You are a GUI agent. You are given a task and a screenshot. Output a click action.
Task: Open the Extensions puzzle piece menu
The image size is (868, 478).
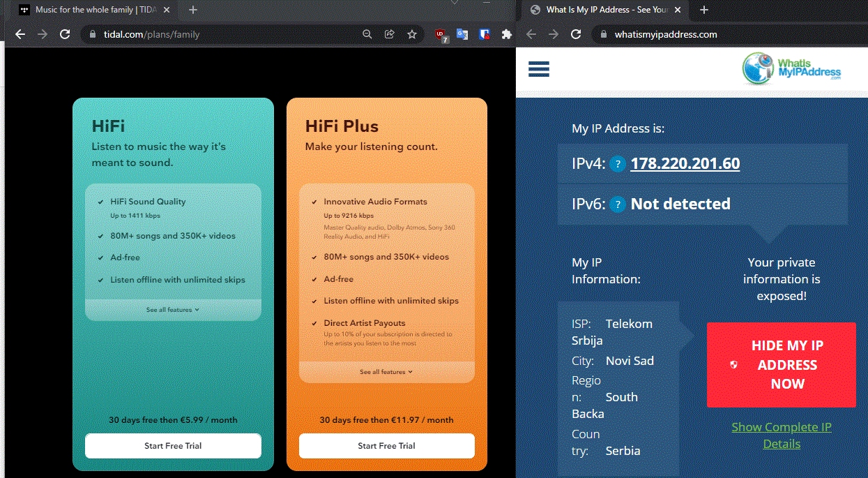point(507,34)
